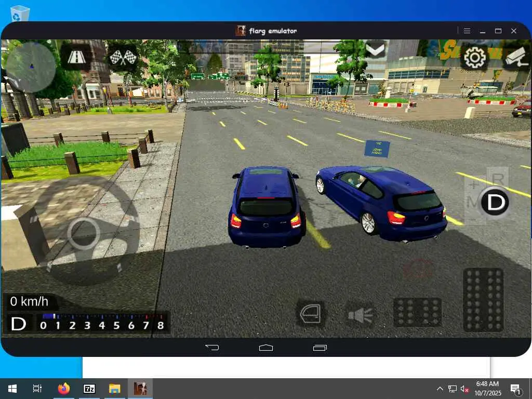532x399 pixels.
Task: Open File Explorer from taskbar
Action: [115, 389]
